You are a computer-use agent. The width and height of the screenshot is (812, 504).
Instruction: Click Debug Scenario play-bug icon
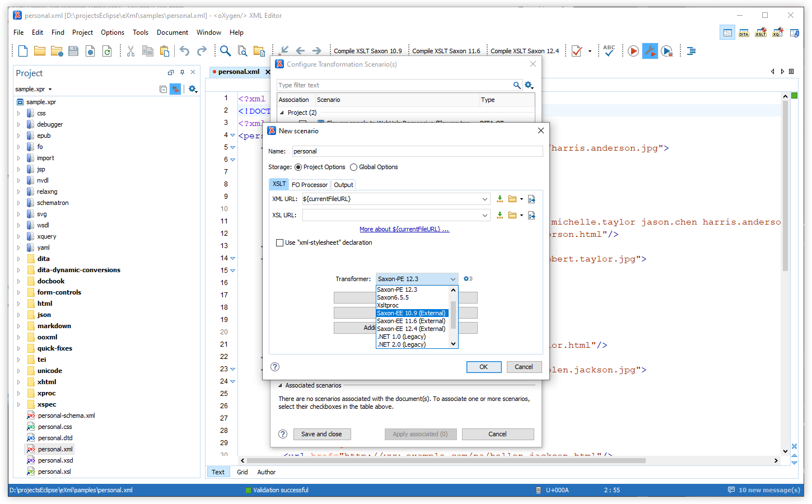pos(667,51)
